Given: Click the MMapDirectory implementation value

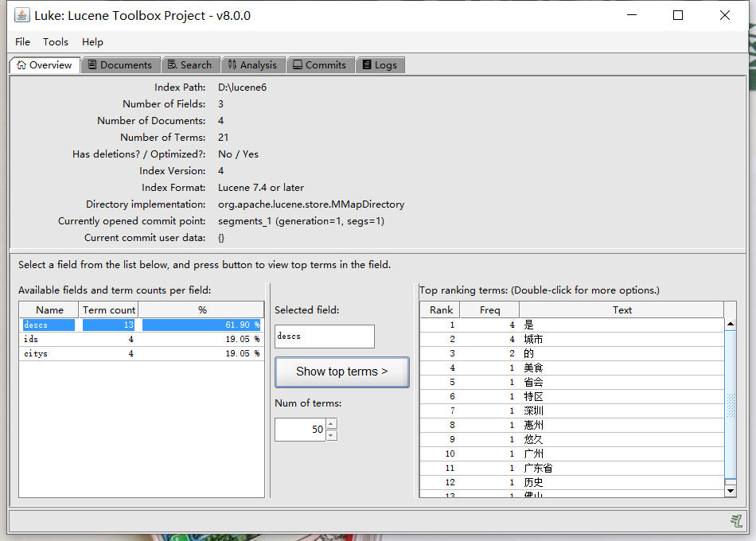Looking at the screenshot, I should tap(311, 204).
